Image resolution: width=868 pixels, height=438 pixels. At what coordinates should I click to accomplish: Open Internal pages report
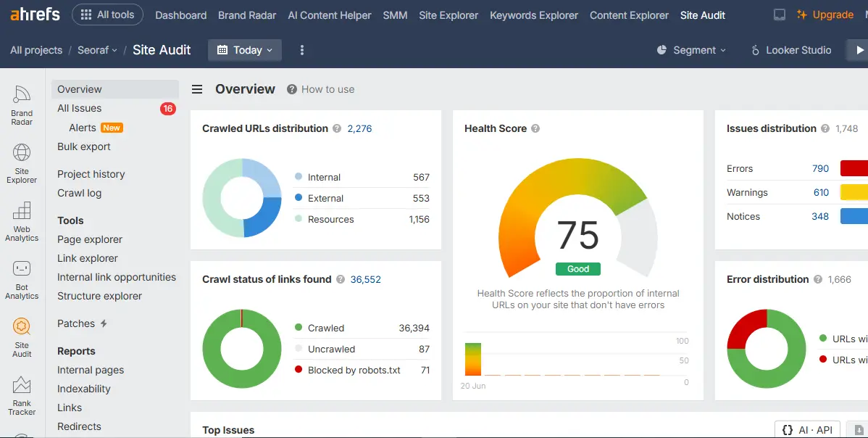tap(91, 370)
